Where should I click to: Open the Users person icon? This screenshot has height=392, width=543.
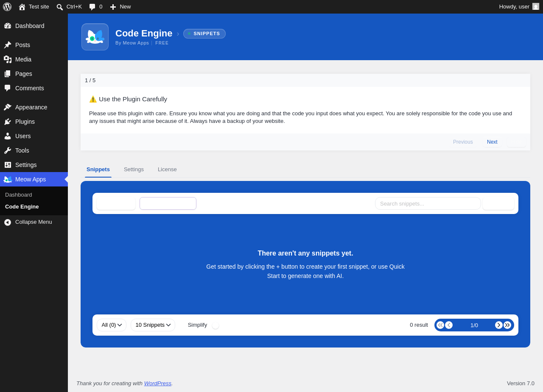(x=8, y=136)
